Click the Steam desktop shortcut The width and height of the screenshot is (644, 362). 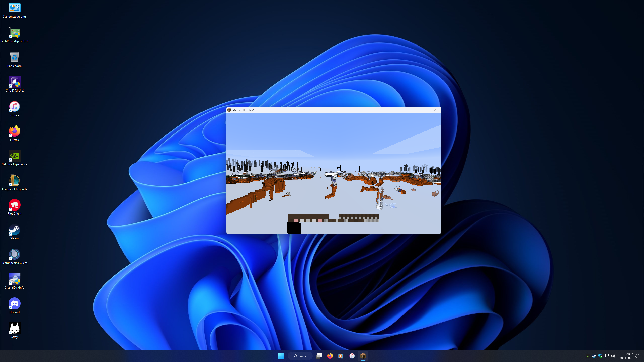14,230
